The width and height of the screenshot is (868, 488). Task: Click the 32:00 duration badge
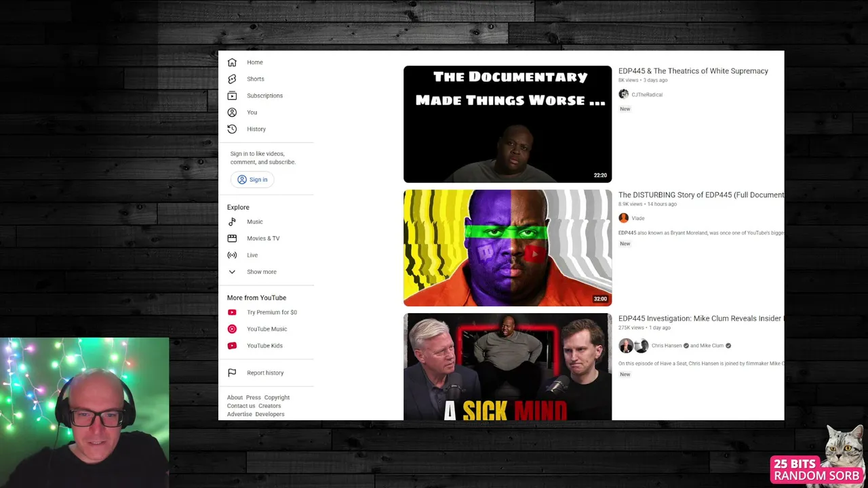pos(600,299)
